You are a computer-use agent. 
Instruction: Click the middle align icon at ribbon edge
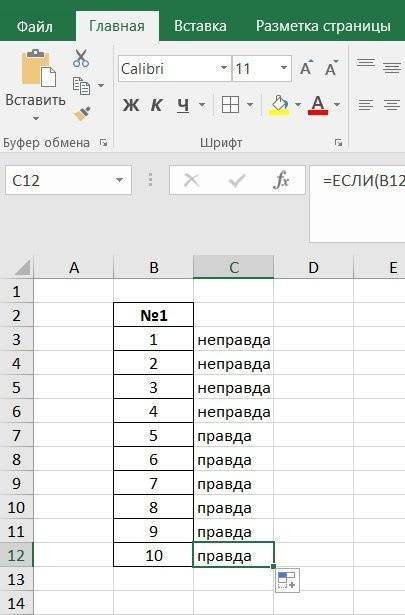pyautogui.click(x=392, y=67)
